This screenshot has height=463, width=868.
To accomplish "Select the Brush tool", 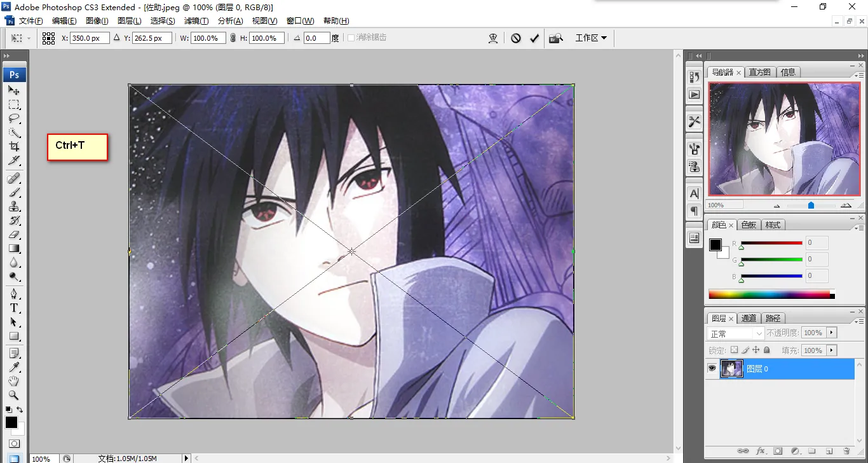I will coord(14,192).
